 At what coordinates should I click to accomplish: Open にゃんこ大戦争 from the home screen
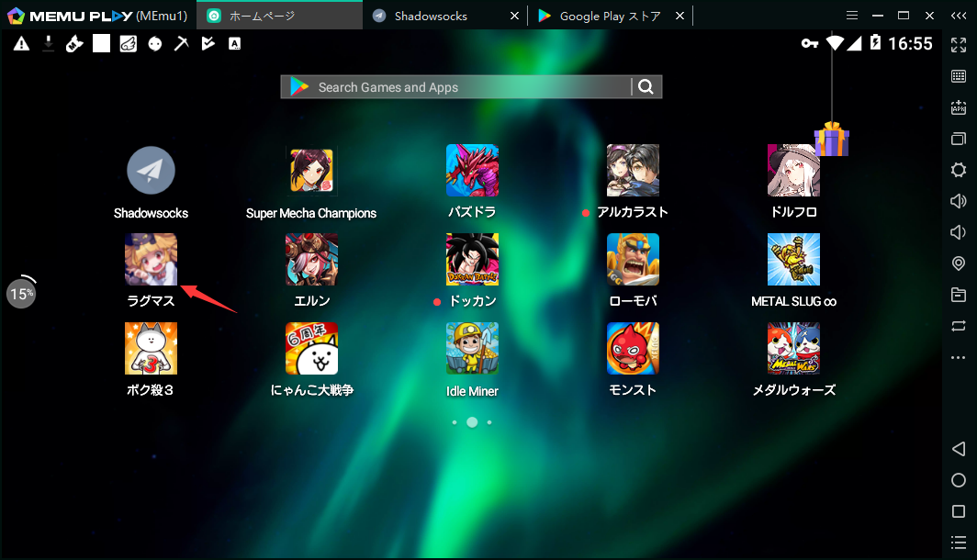(x=311, y=349)
